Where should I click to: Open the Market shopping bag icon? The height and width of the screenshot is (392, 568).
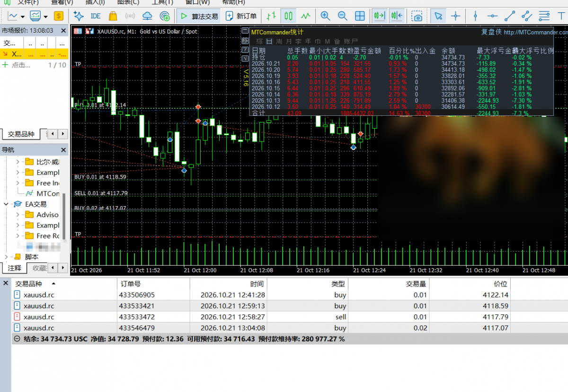113,16
